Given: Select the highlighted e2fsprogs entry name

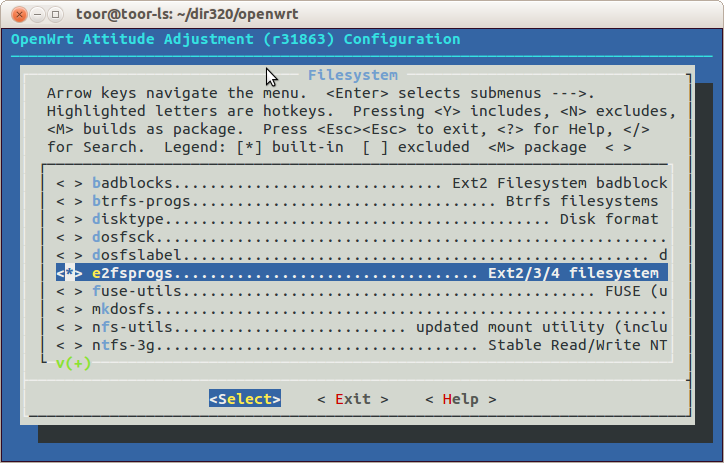Looking at the screenshot, I should point(132,273).
